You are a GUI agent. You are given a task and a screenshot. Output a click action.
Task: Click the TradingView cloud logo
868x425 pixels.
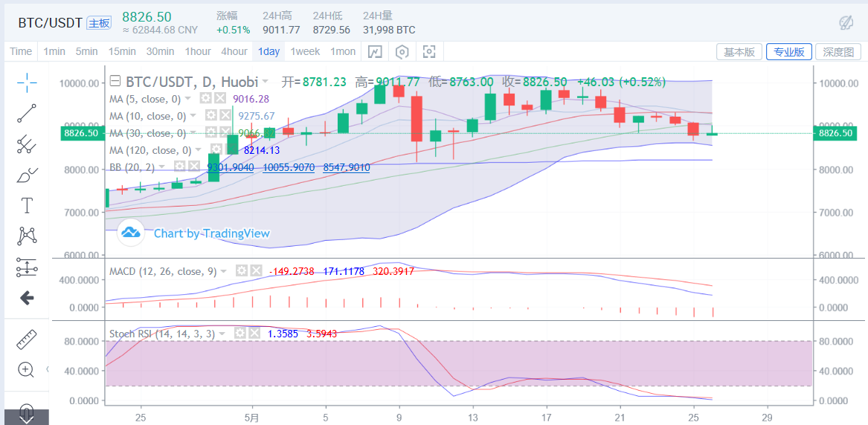pyautogui.click(x=131, y=232)
